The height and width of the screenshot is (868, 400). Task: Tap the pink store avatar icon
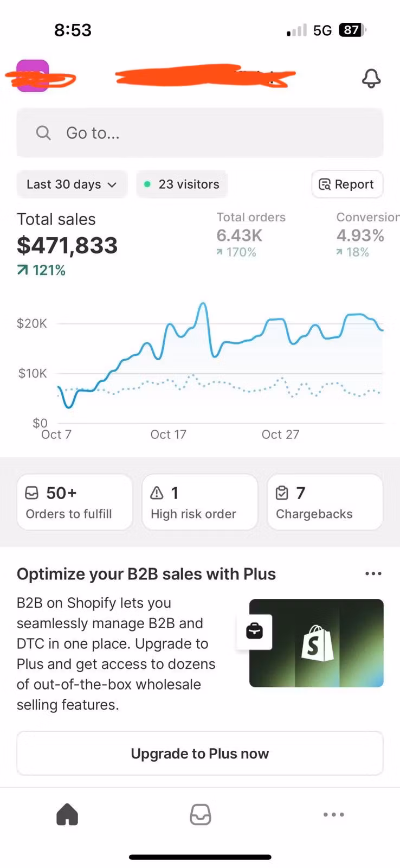[x=33, y=76]
